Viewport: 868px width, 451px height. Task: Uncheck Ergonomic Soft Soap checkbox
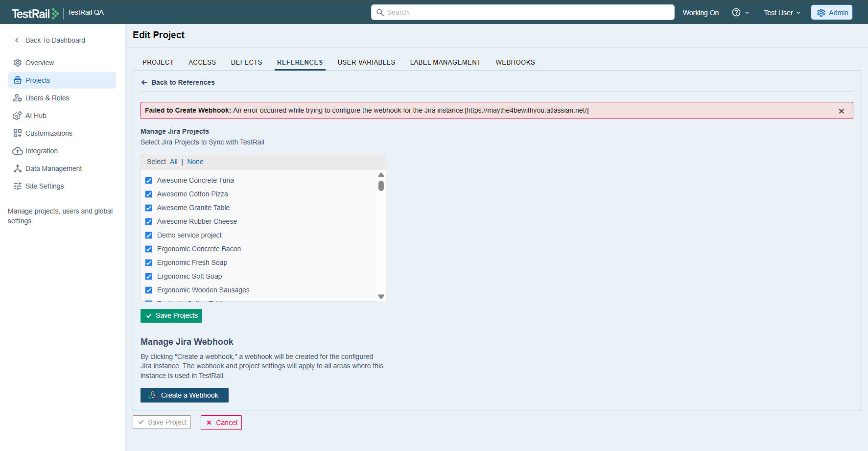click(x=149, y=276)
